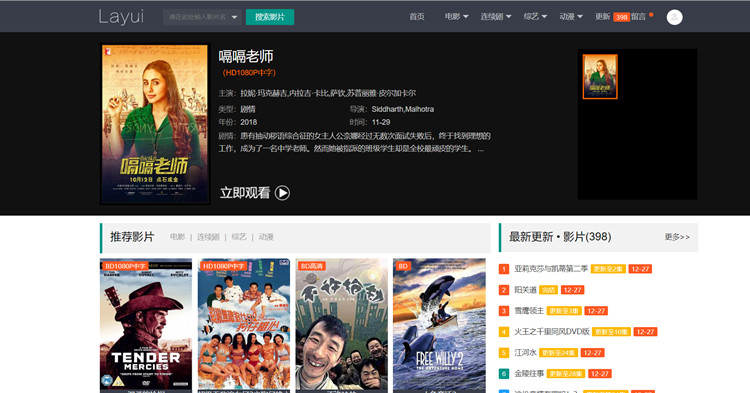
Task: Click rank number 5 badge in updates list
Action: (x=504, y=353)
